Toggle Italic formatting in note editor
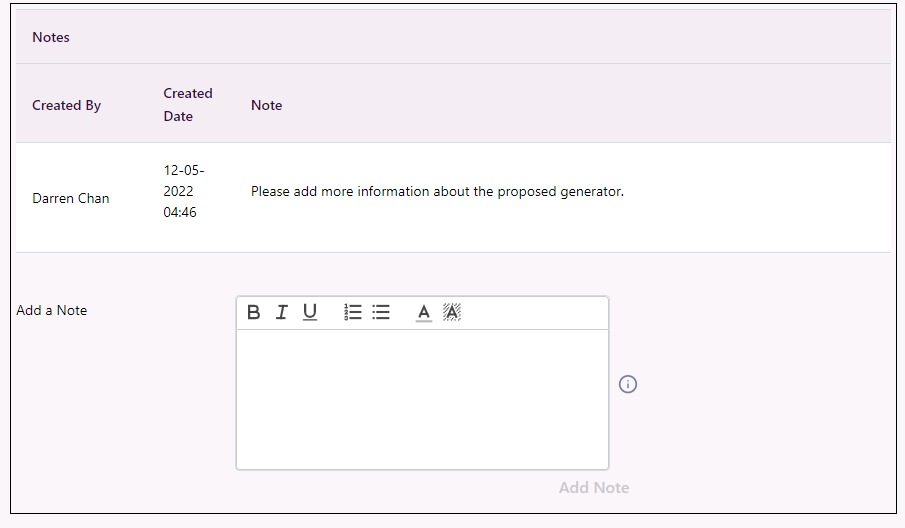This screenshot has height=528, width=905. point(282,312)
